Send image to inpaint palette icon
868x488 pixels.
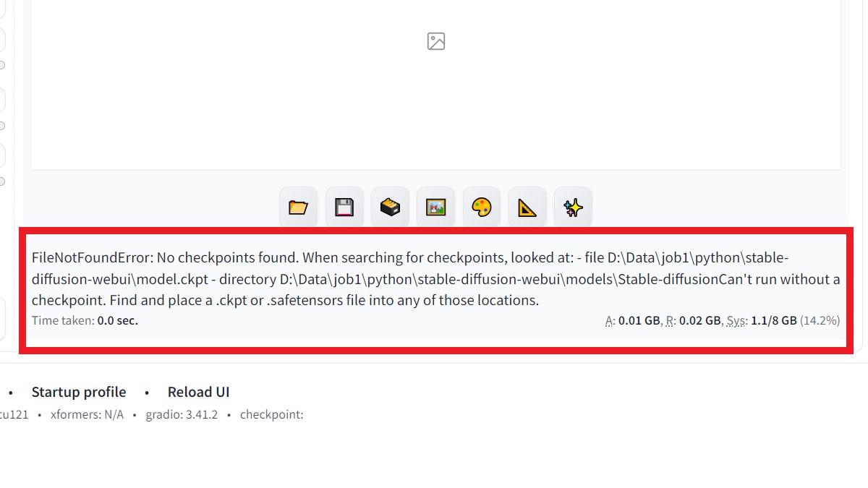tap(482, 207)
